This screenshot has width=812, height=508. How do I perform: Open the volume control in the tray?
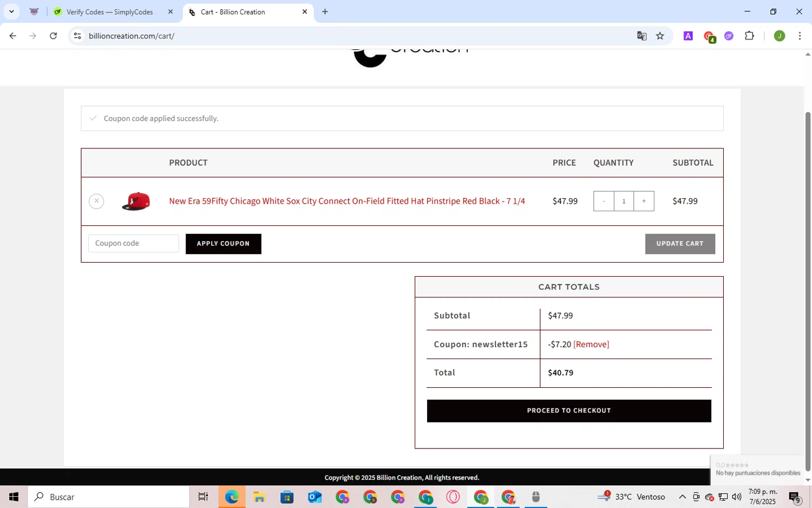(737, 497)
